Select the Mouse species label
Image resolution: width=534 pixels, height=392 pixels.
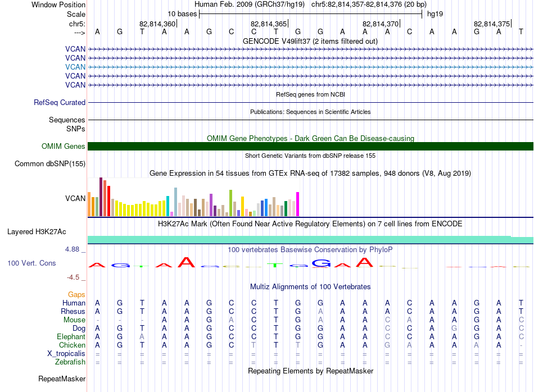74,320
